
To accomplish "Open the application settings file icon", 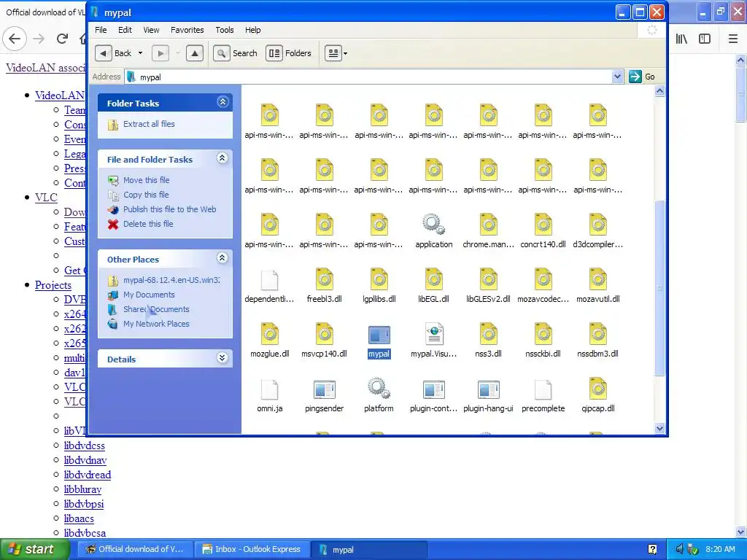I will 433,225.
